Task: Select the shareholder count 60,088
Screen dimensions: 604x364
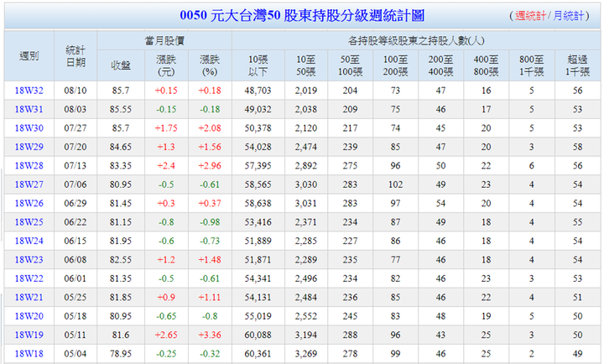Action: 258,335
